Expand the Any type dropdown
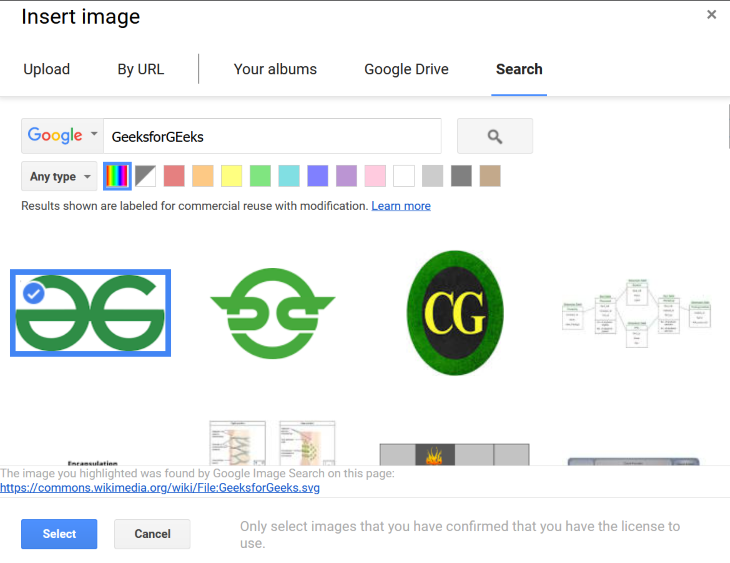Viewport: 730px width, 563px height. coord(60,176)
